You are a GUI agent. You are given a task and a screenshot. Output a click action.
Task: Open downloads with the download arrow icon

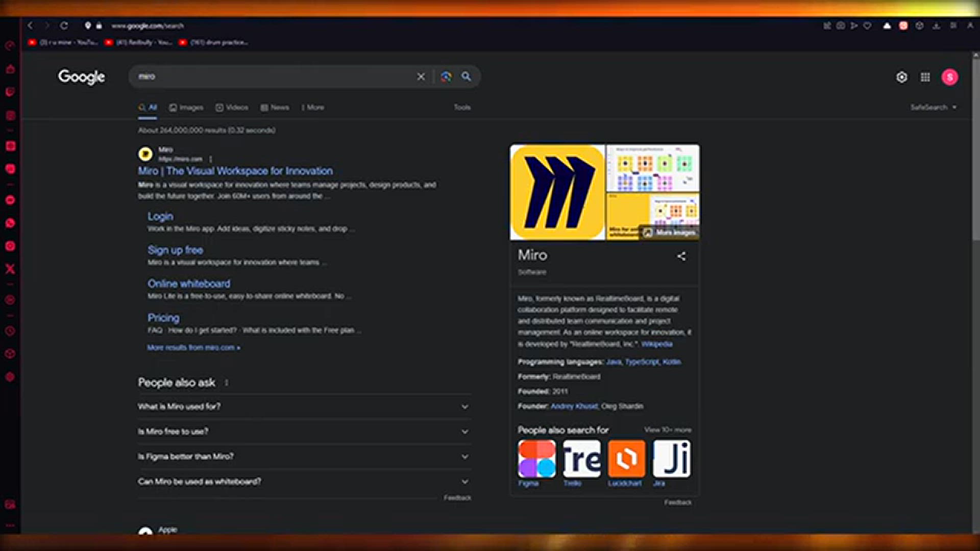[936, 26]
